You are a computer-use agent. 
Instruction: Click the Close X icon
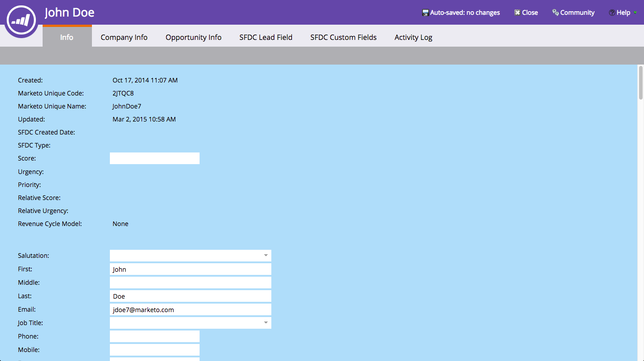[x=517, y=13]
